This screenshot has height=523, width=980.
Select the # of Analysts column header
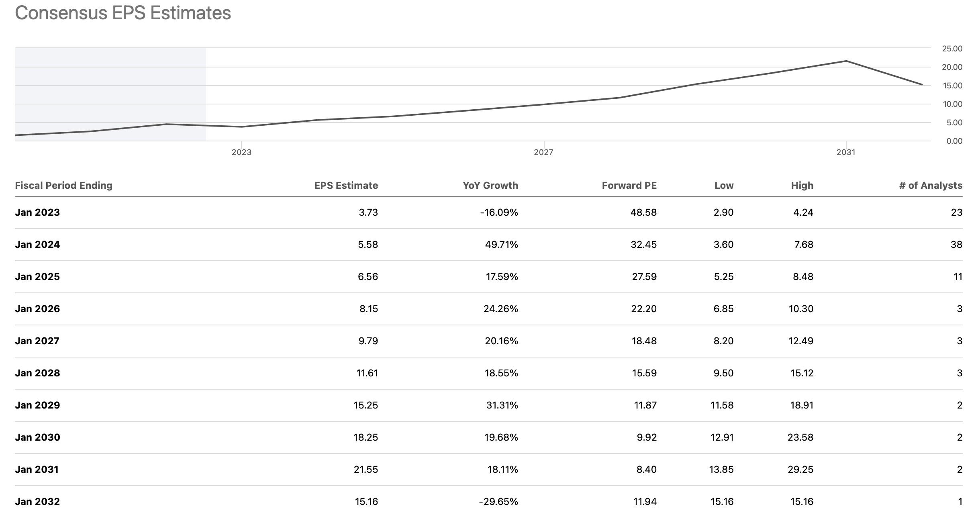pos(930,185)
